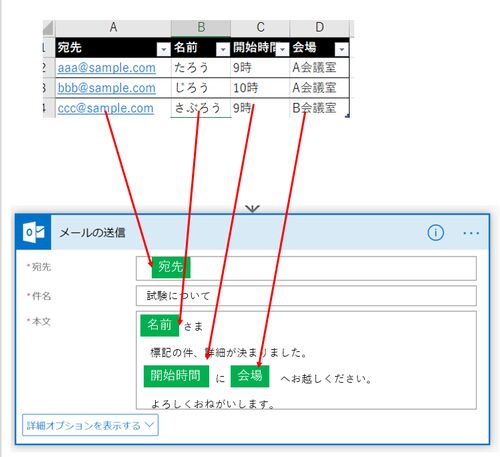Click the 宛先 dynamic content token
The width and height of the screenshot is (500, 457).
171,267
